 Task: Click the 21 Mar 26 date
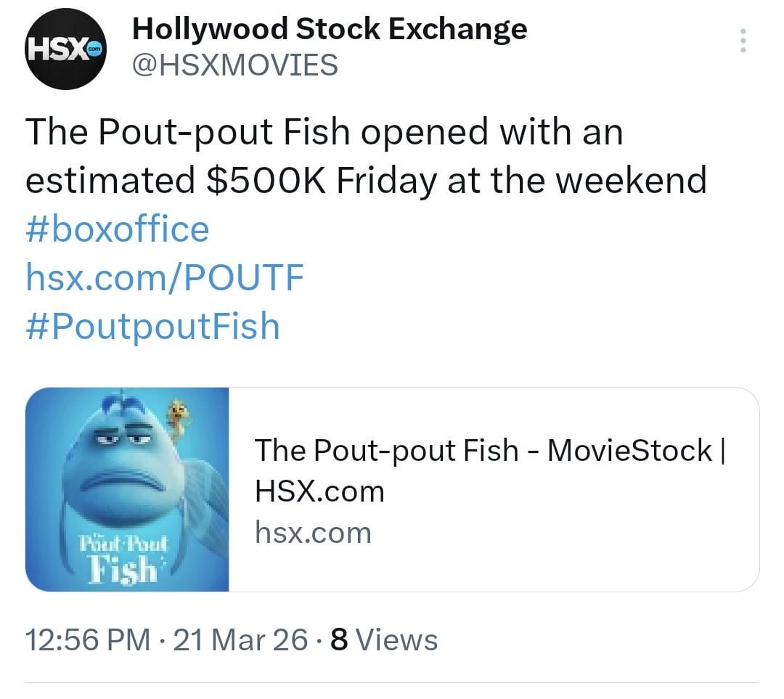tap(241, 640)
